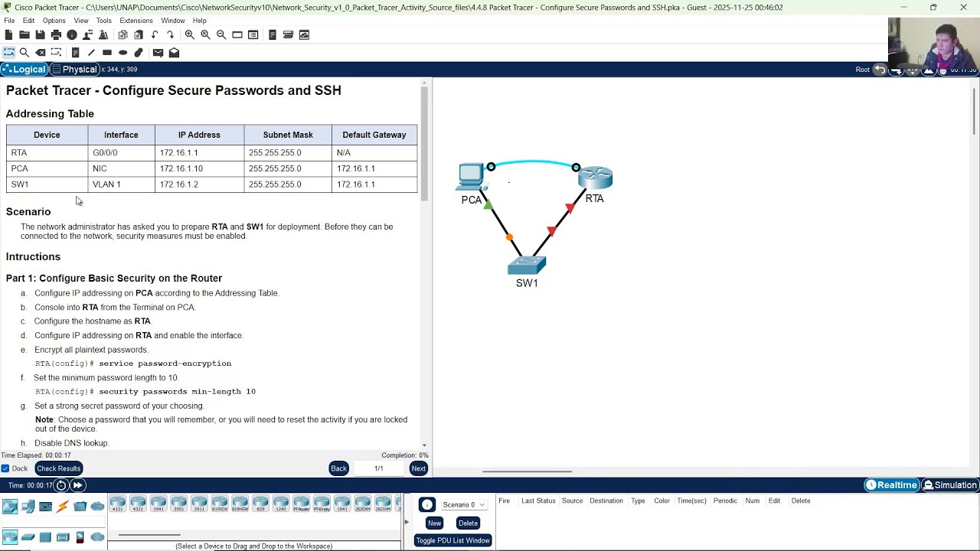This screenshot has height=551, width=980.
Task: Click the PCA computer in the topology
Action: [471, 178]
